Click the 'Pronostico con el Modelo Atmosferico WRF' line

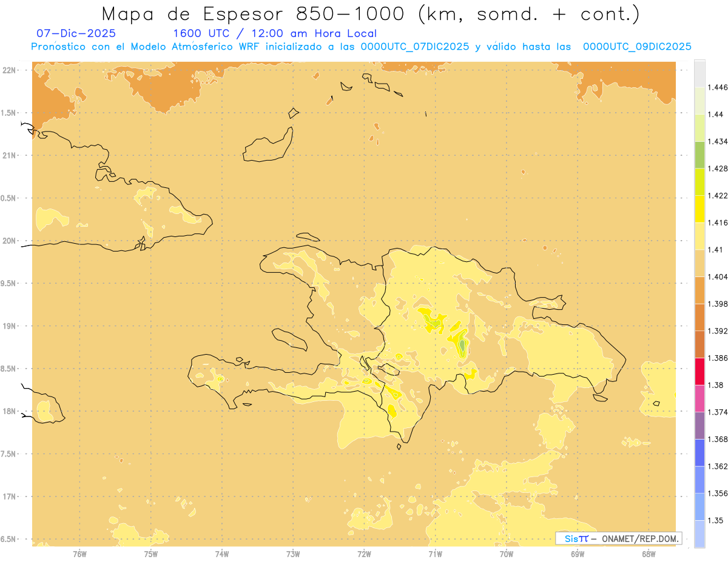pos(362,47)
